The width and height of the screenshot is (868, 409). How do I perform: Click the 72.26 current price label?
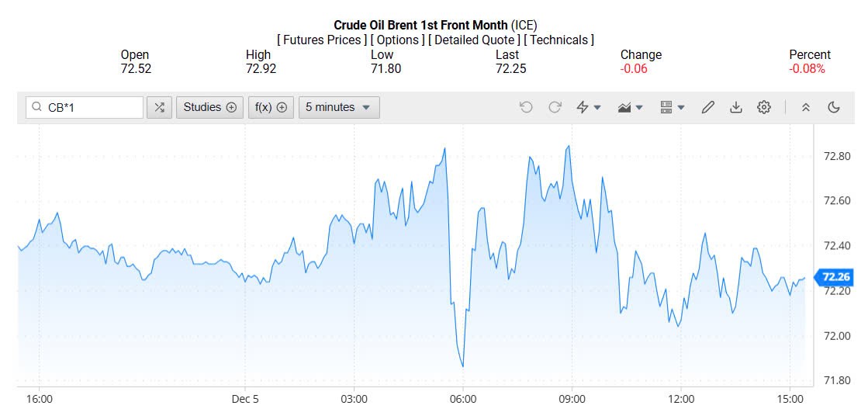[x=836, y=276]
